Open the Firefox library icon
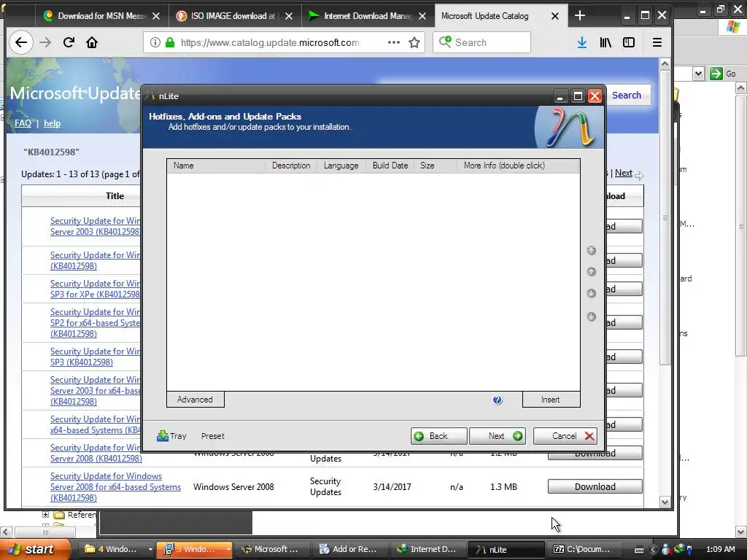Screen dimensions: 747x560 (x=605, y=42)
